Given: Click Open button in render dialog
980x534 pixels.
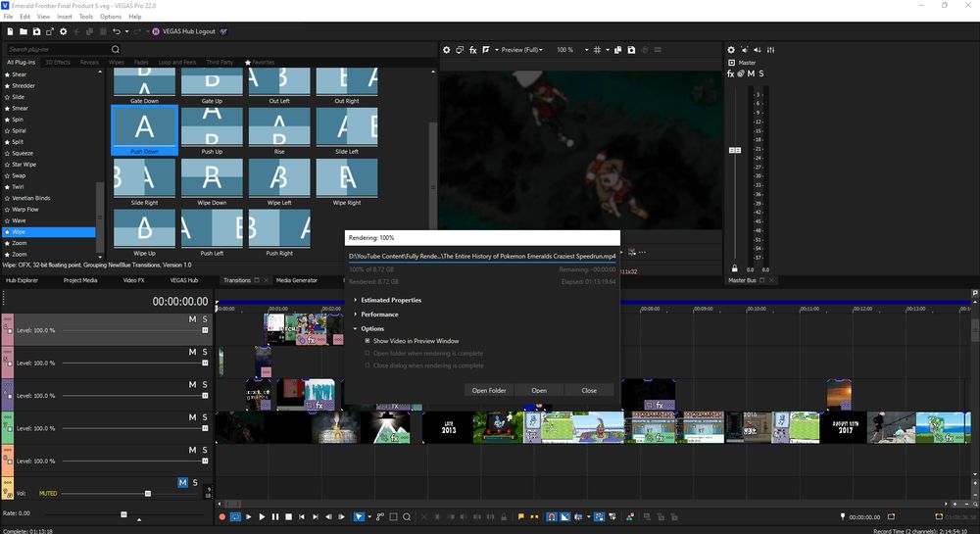Looking at the screenshot, I should 539,390.
